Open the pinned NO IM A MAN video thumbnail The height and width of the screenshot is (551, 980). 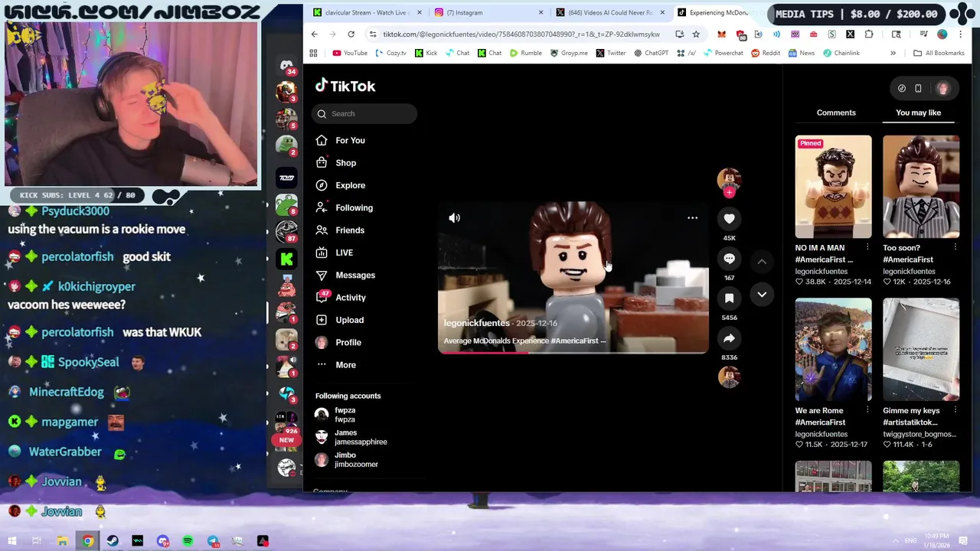pyautogui.click(x=833, y=187)
